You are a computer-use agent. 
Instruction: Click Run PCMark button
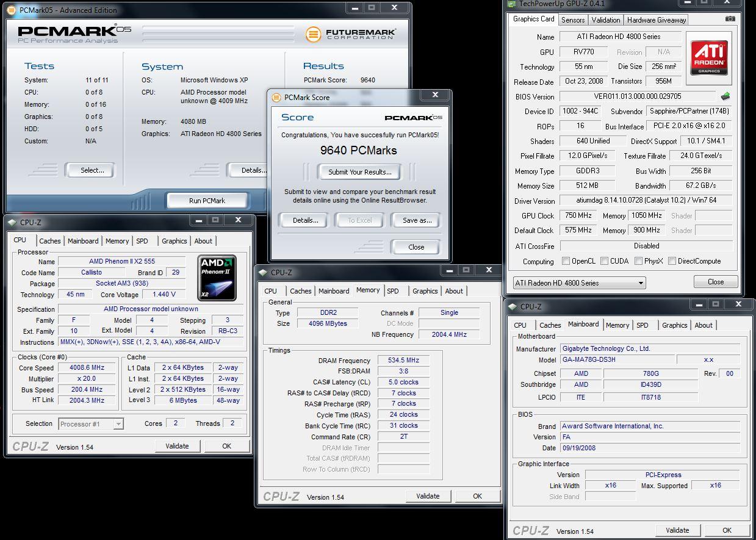pos(207,200)
